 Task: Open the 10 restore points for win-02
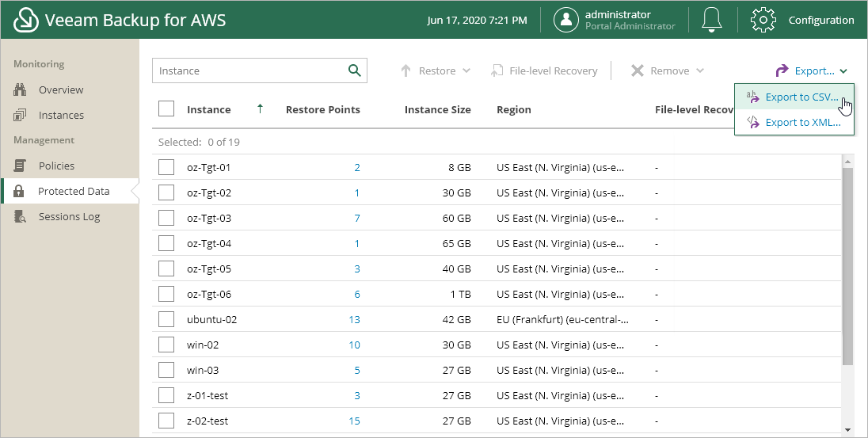pyautogui.click(x=354, y=345)
